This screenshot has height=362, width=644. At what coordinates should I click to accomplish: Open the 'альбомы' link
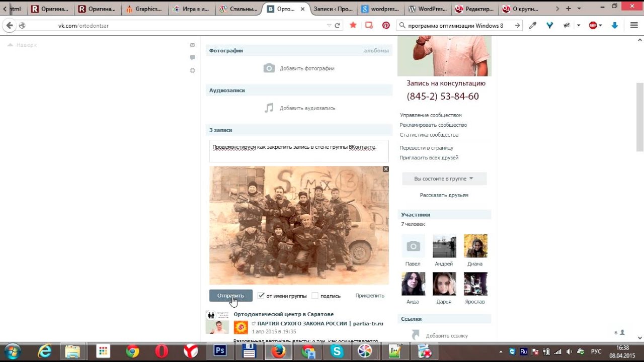pos(376,50)
